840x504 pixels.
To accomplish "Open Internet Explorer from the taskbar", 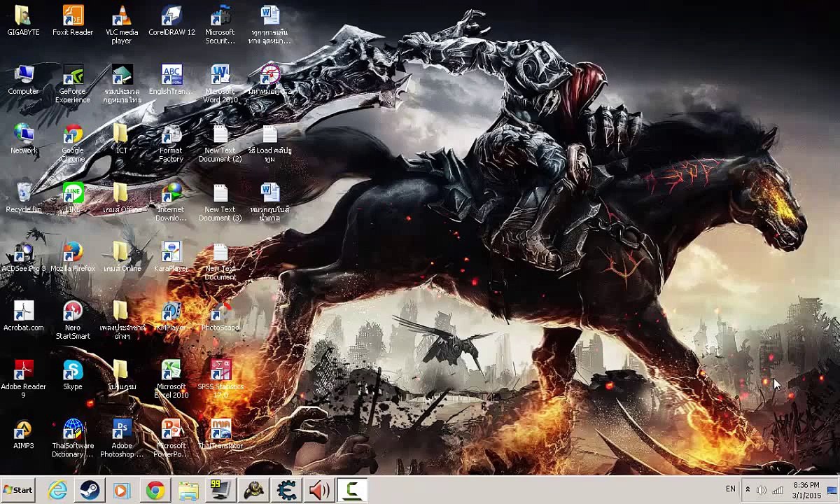I will point(57,490).
